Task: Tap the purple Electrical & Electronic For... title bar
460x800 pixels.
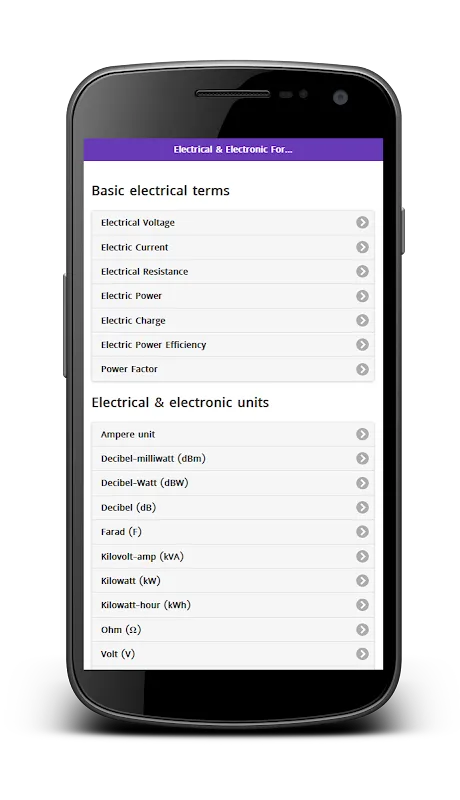Action: [233, 149]
